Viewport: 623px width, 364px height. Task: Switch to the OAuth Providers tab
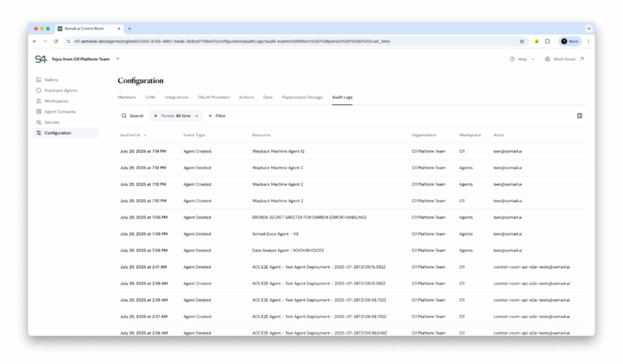point(213,97)
